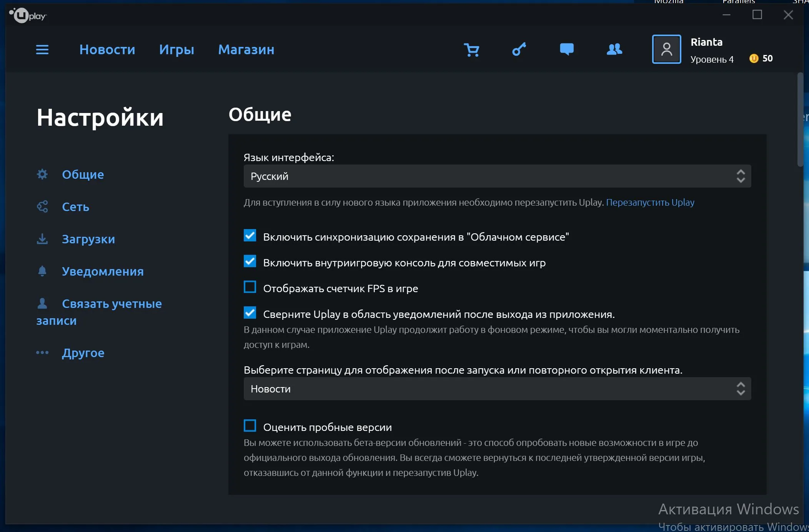Go to the Магазин tab
Viewport: 809px width, 532px height.
[x=246, y=50]
